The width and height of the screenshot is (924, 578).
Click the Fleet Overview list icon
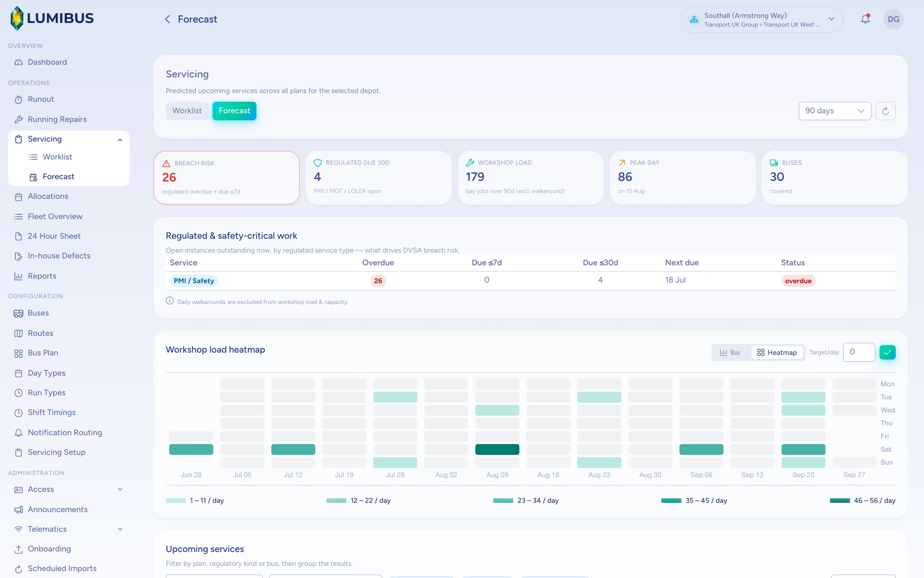18,217
